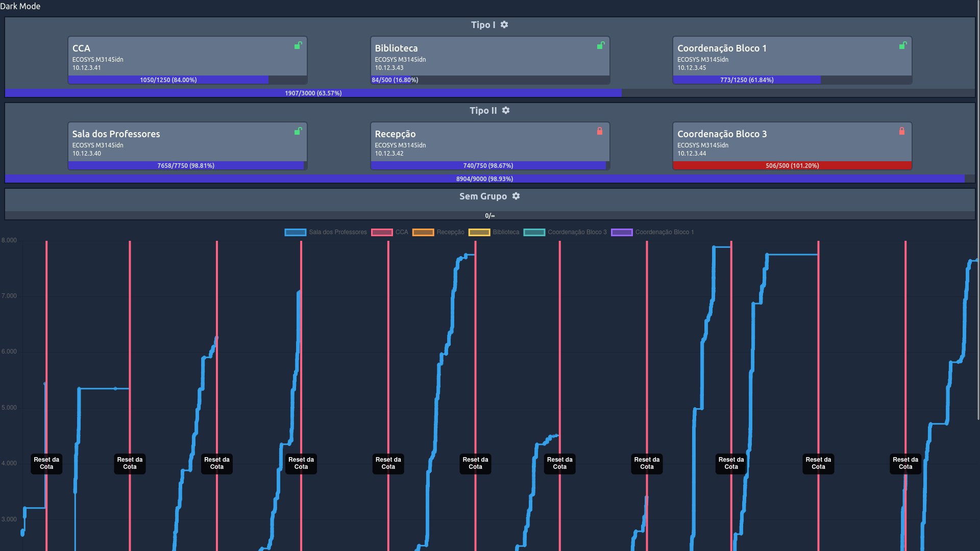Toggle the unlock icon on Sala dos Professores

pyautogui.click(x=298, y=131)
